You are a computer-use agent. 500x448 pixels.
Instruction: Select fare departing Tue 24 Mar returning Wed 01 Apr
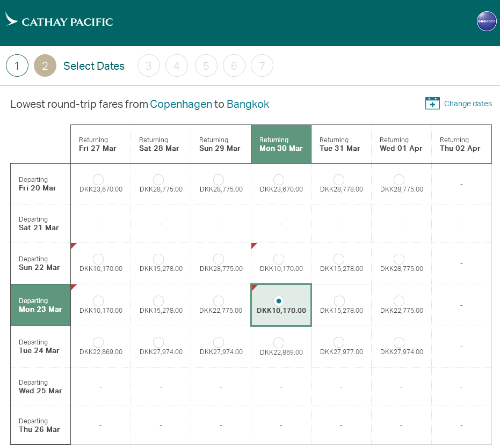(399, 342)
